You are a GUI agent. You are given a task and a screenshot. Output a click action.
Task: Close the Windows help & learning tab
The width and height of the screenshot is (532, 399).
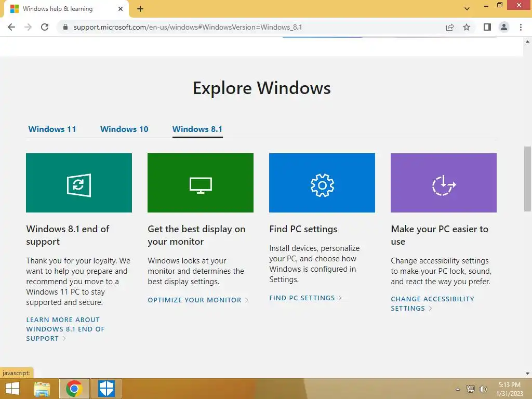point(121,9)
